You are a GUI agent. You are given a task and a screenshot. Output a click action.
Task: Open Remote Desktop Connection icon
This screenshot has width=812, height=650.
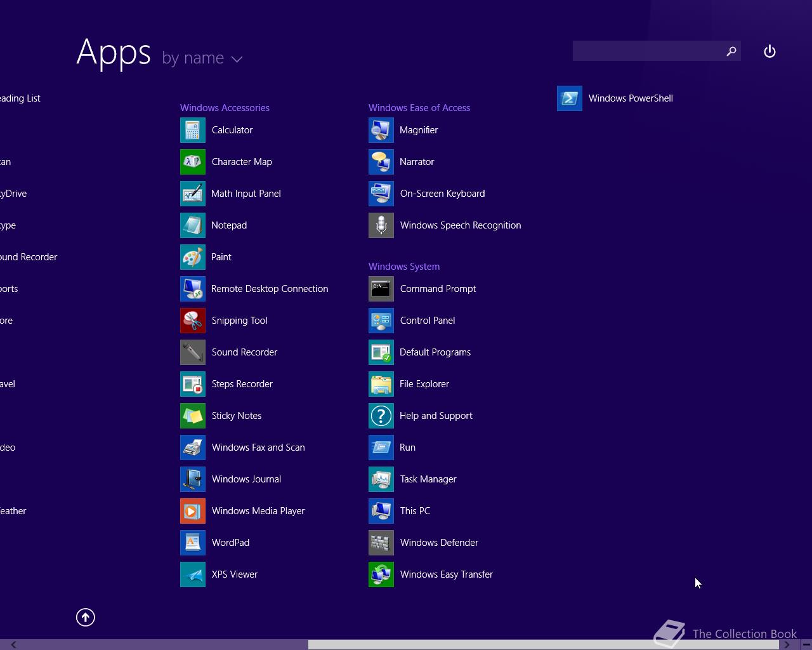click(x=193, y=289)
